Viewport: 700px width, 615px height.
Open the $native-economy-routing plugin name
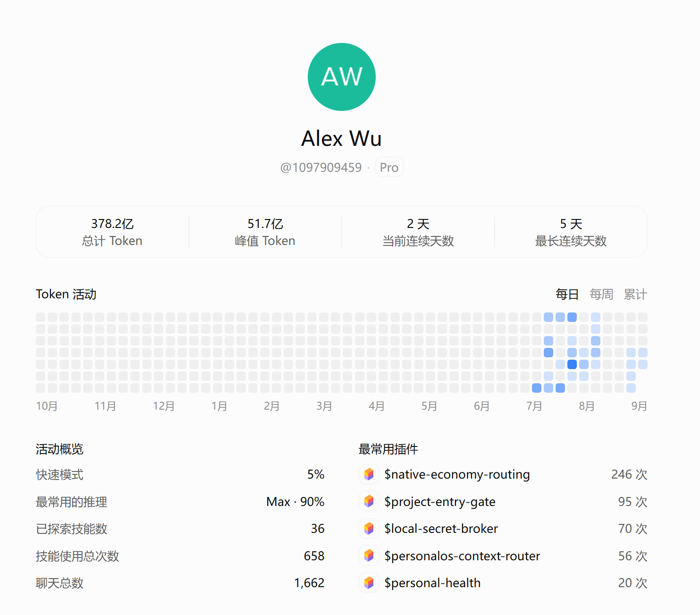coord(457,474)
